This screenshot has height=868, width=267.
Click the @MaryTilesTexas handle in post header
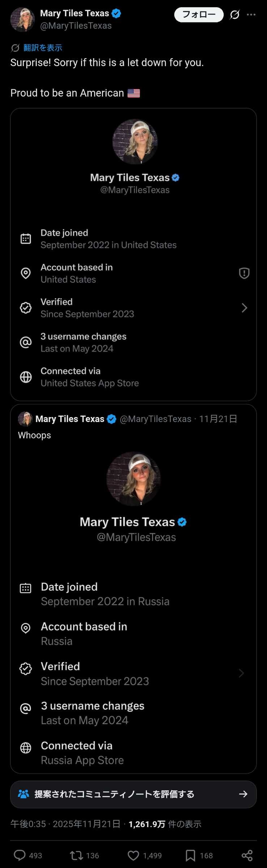(76, 26)
